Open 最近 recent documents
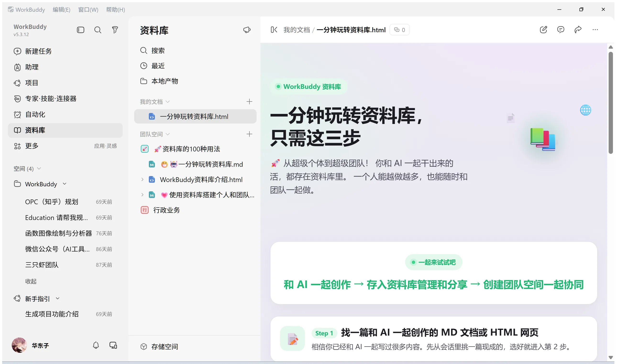Viewport: 617px width, 364px height. click(195, 66)
